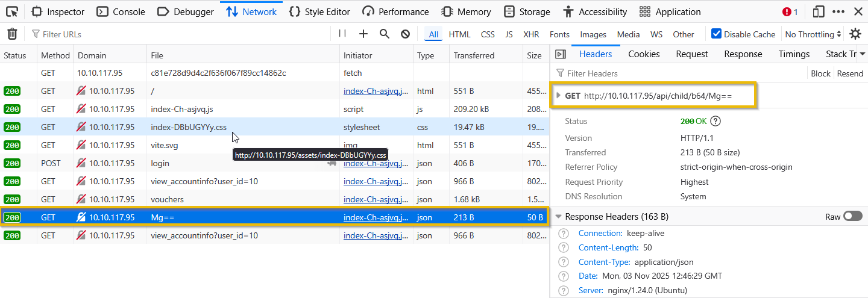The height and width of the screenshot is (298, 868).
Task: Click the Resend button
Action: 850,73
